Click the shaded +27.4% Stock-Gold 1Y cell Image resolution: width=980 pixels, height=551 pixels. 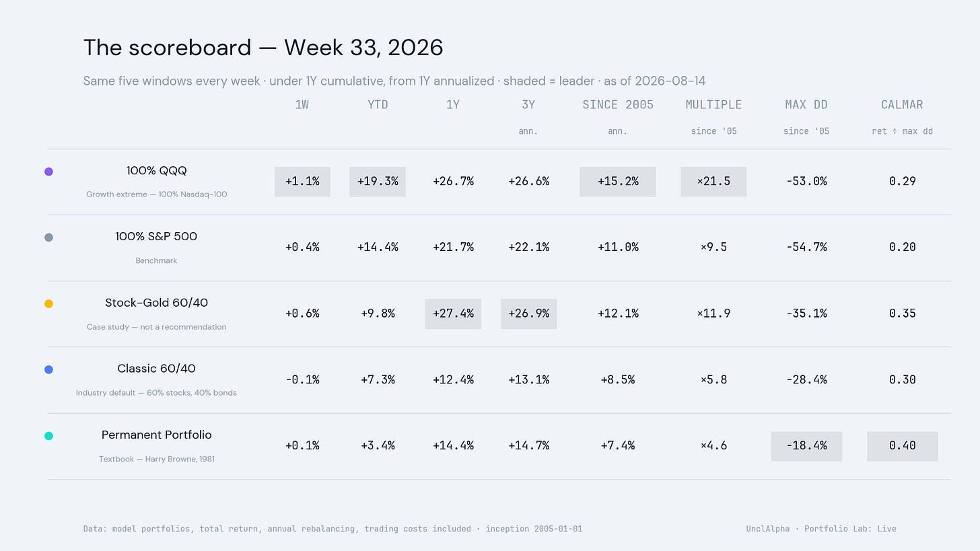[453, 314]
